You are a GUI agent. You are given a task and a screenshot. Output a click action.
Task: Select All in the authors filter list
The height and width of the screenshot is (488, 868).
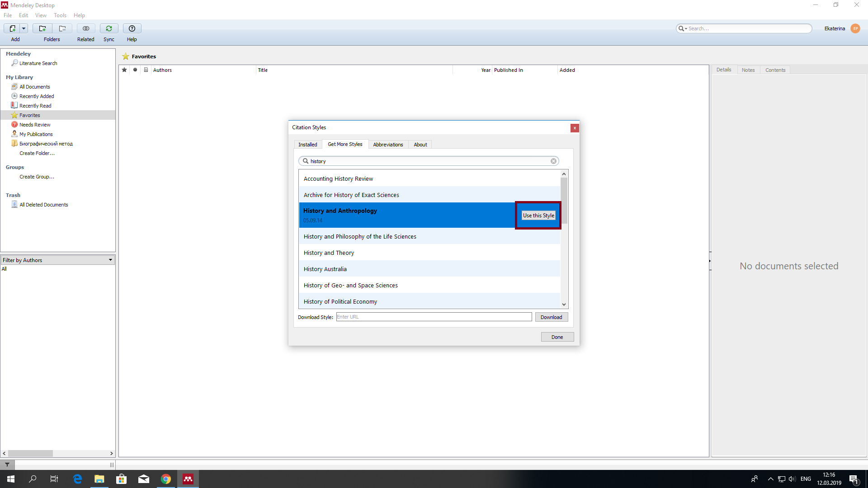point(4,269)
